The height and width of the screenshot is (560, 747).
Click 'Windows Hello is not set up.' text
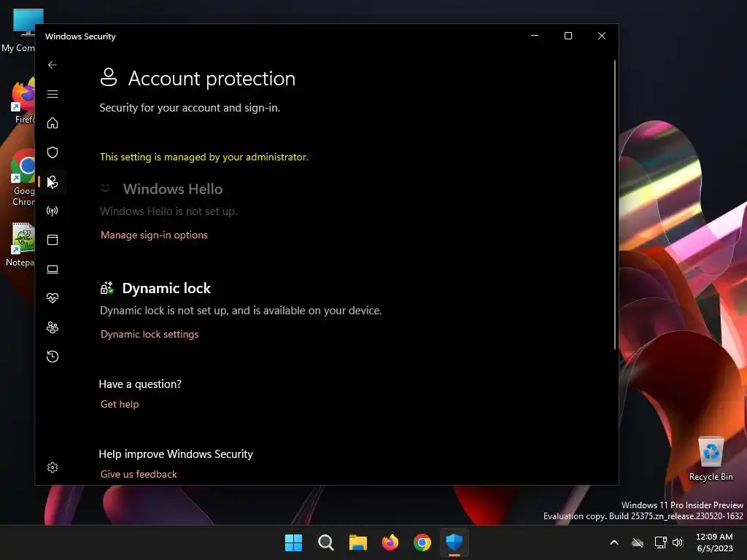(x=169, y=211)
